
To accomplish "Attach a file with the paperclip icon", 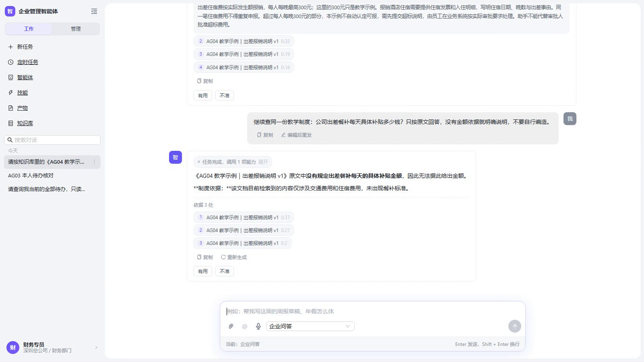I will pos(231,326).
